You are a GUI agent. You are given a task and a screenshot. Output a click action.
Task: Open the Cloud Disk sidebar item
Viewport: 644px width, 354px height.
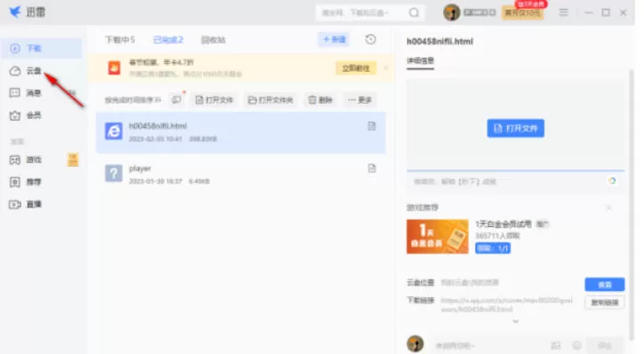[x=26, y=71]
